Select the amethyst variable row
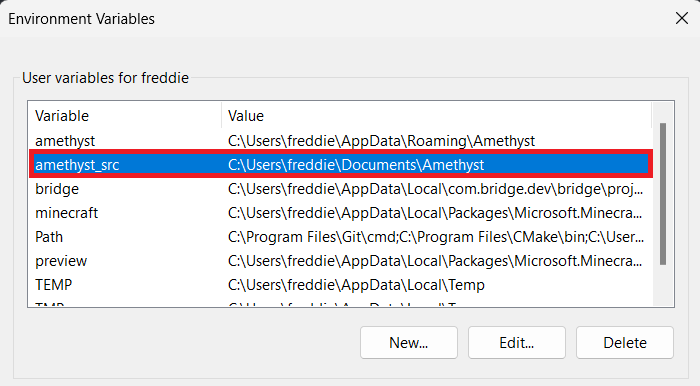The height and width of the screenshot is (386, 700). tap(341, 141)
